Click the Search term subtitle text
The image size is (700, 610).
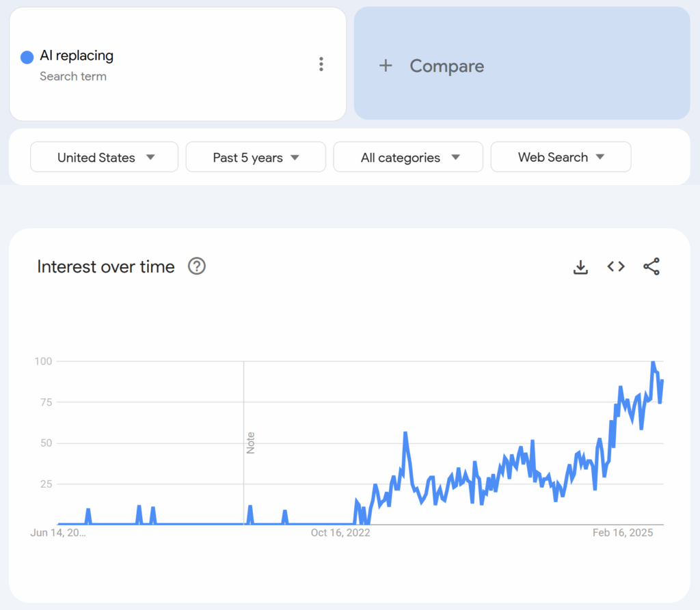73,77
